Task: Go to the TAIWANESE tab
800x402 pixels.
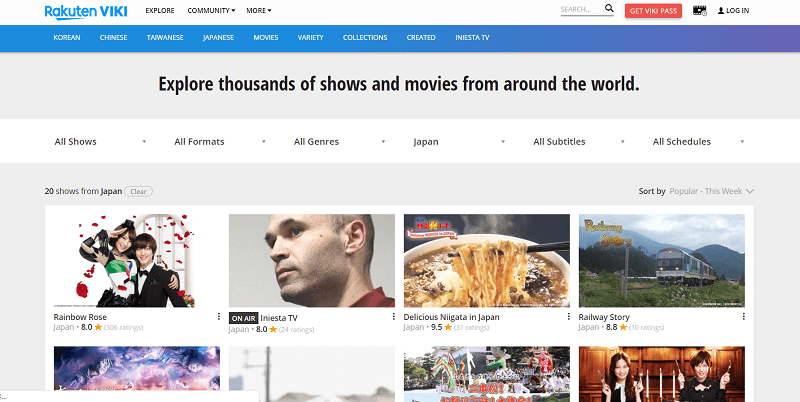Action: click(x=165, y=38)
